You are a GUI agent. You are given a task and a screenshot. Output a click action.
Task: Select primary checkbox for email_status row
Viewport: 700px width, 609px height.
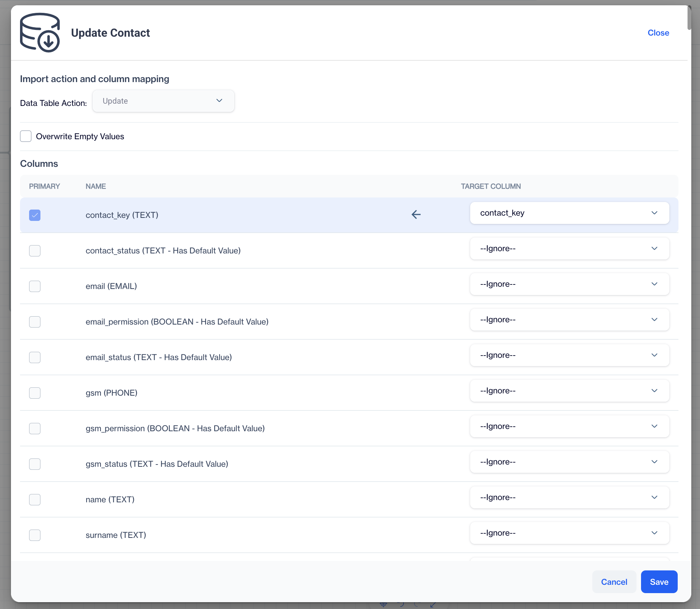pyautogui.click(x=35, y=357)
